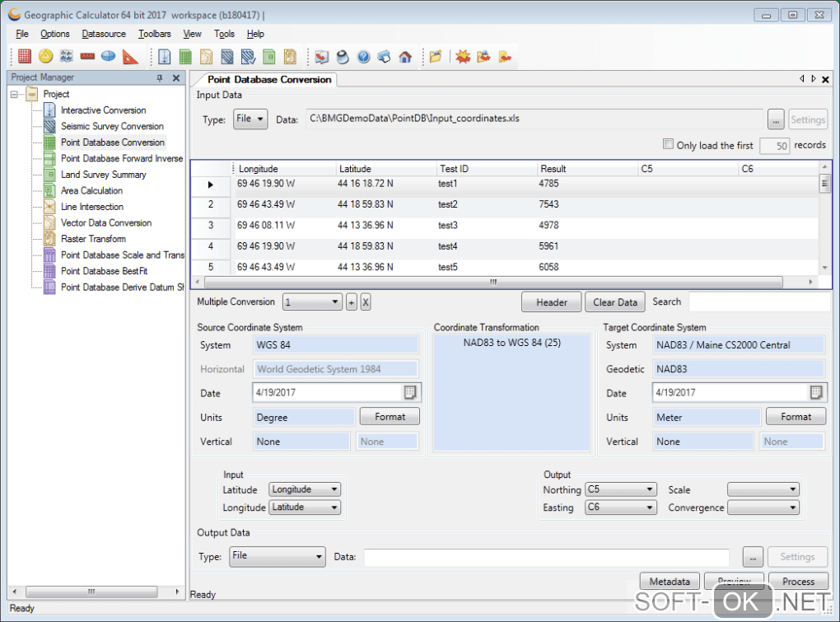
Task: Click the Source date calendar picker icon
Action: pyautogui.click(x=411, y=392)
